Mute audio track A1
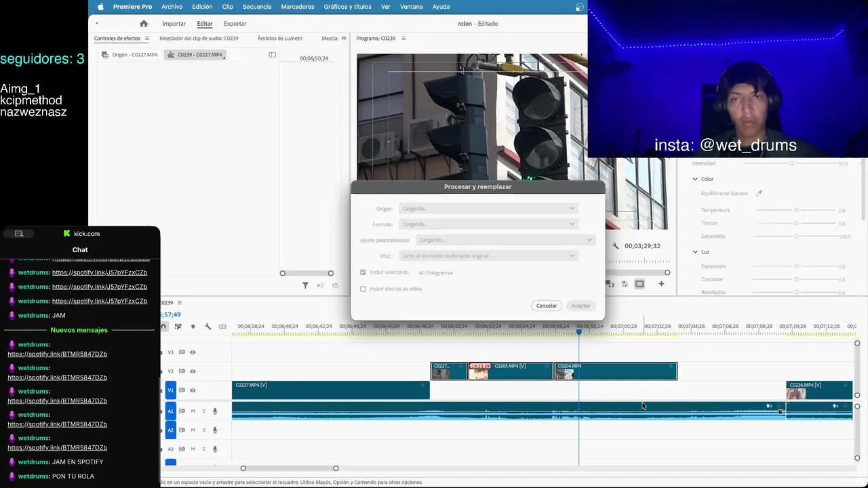This screenshot has height=488, width=868. 193,411
